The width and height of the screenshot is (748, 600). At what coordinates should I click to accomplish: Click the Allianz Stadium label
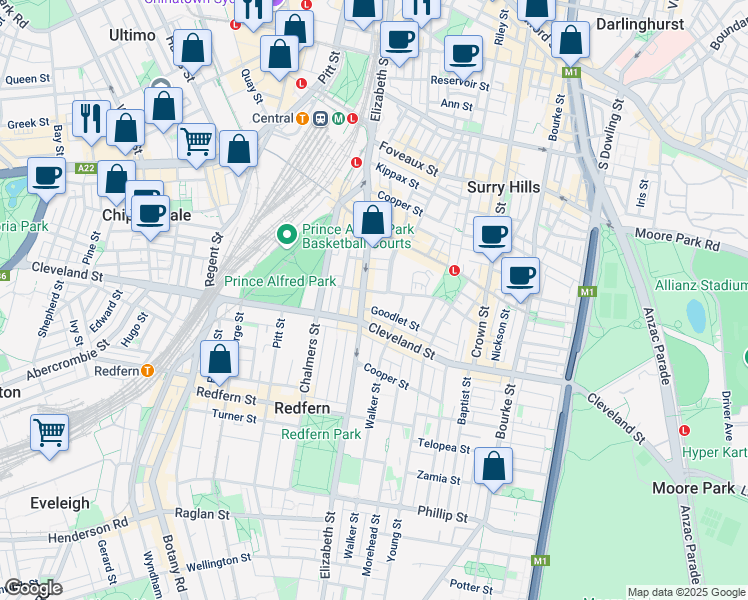click(x=701, y=286)
